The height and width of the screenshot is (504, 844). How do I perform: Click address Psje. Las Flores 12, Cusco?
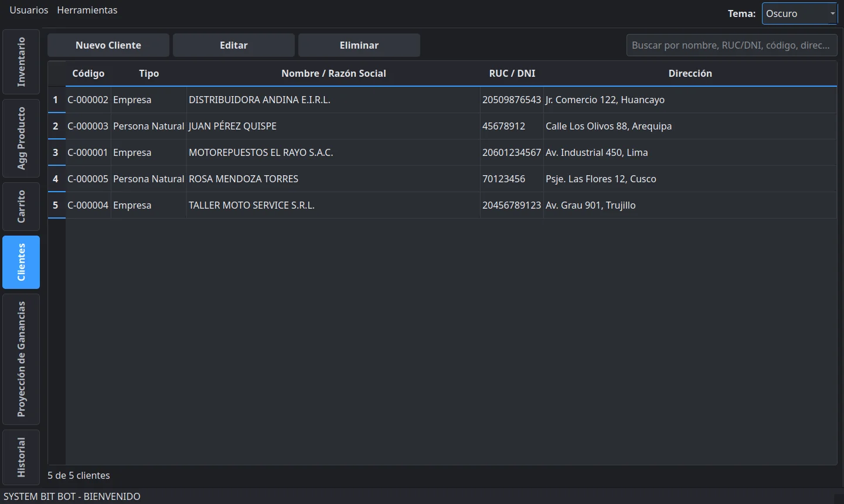690,179
